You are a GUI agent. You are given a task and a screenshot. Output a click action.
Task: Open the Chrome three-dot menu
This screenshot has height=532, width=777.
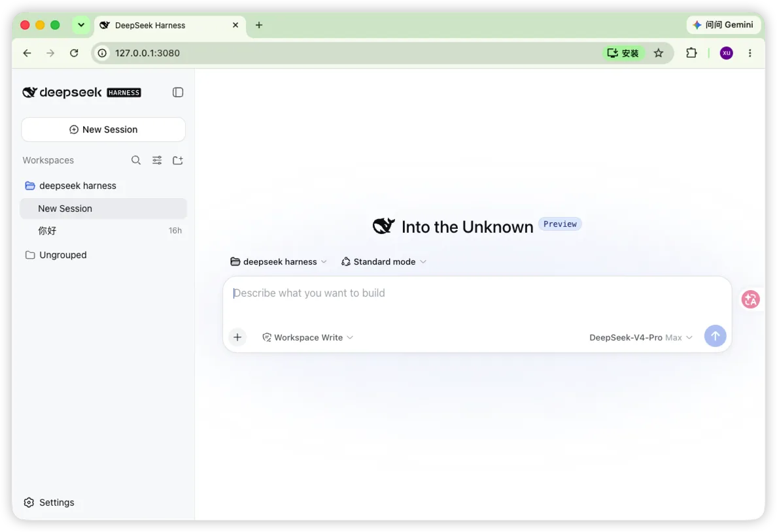[x=750, y=53]
